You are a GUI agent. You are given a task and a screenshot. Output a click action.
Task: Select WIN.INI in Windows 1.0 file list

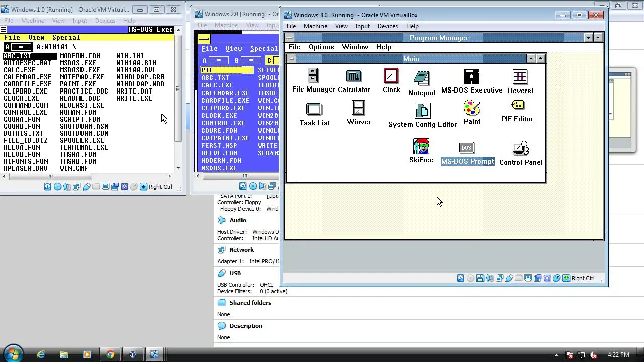tap(130, 56)
